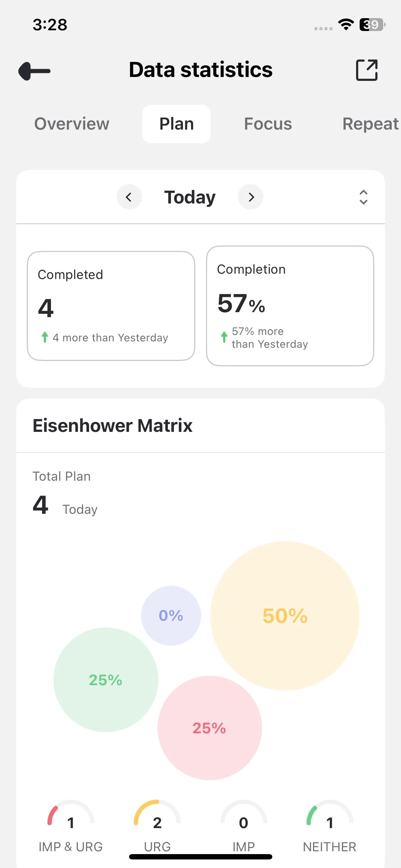Tap the share/export icon
The image size is (401, 868).
click(x=367, y=70)
